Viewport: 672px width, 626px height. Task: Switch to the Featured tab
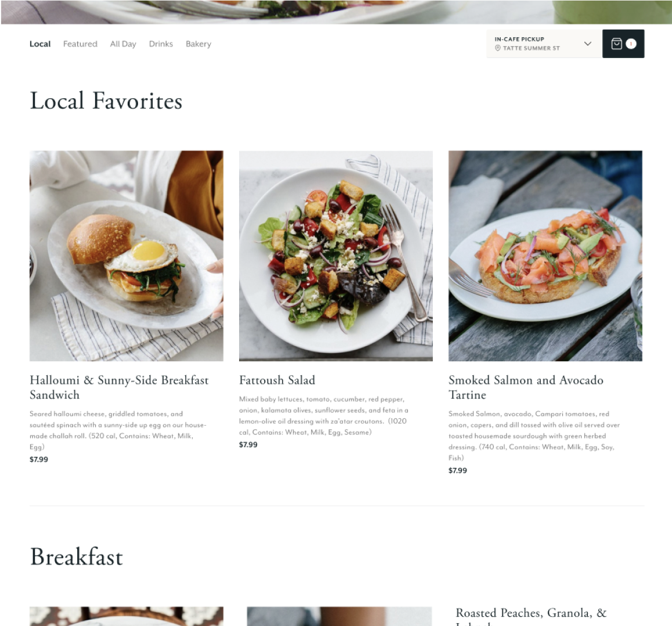coord(80,44)
